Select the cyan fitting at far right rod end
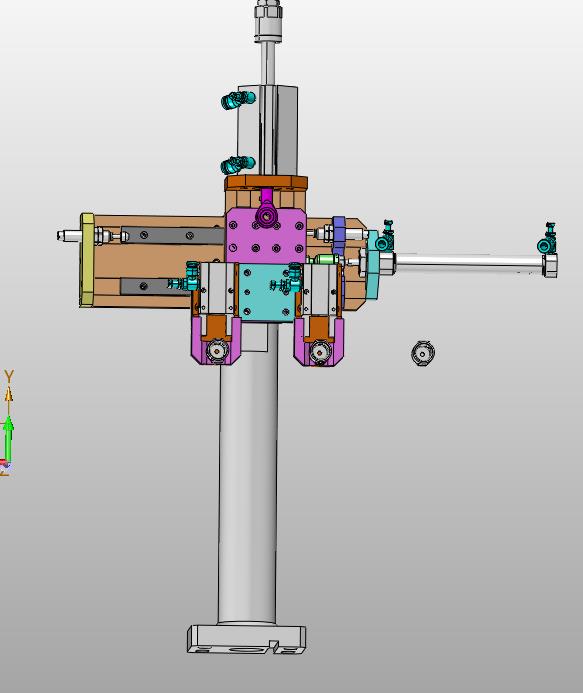This screenshot has width=583, height=693. coord(547,240)
